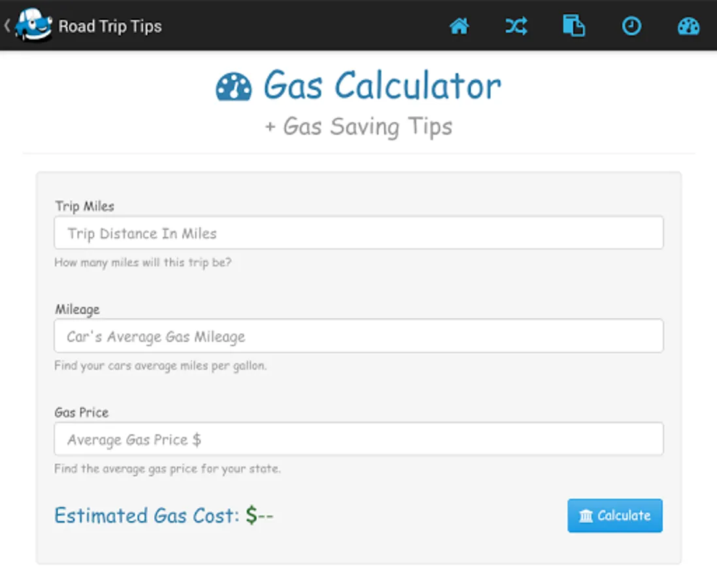
Task: Click the blue car app logo
Action: point(33,25)
